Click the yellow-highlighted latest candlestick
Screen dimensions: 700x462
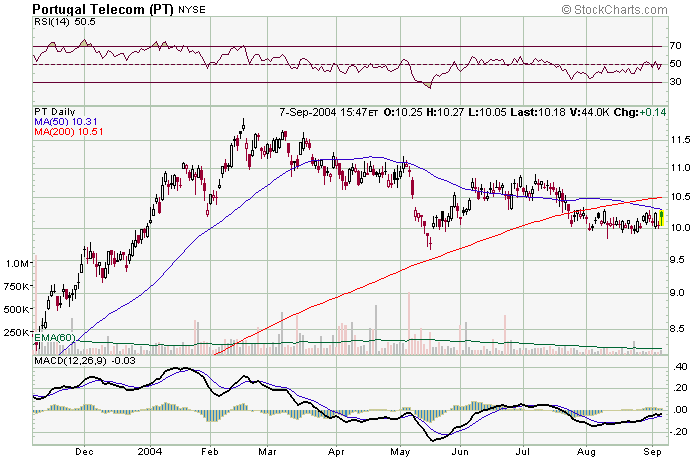coord(662,218)
